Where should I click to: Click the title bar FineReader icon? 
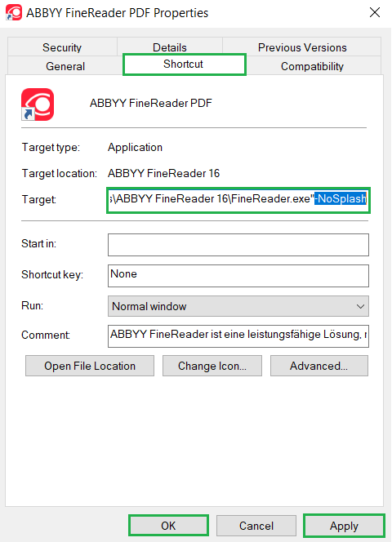coord(14,12)
